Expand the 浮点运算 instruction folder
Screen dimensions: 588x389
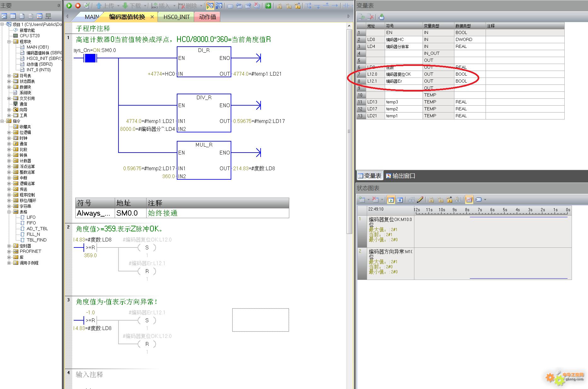[9, 166]
